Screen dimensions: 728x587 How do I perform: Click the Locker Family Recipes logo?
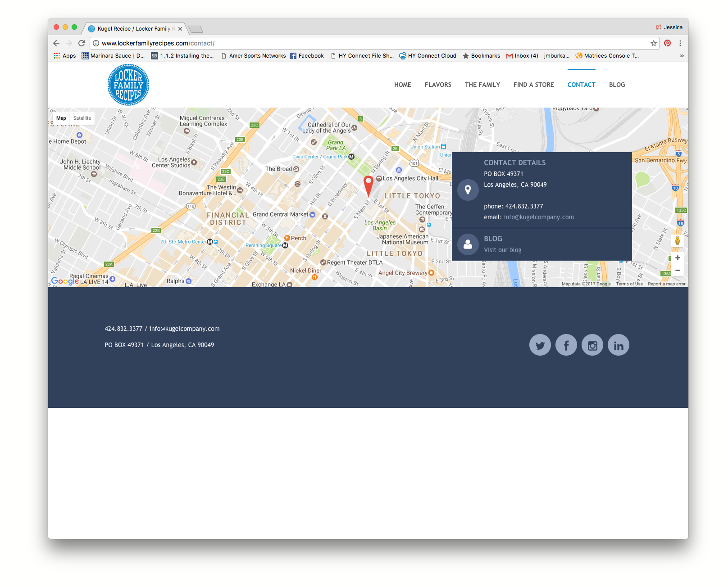coord(128,85)
